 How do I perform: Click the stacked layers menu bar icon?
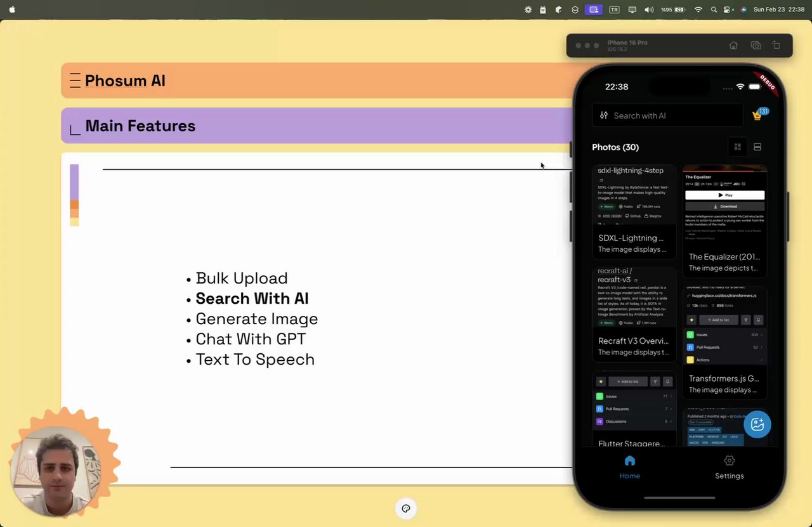pyautogui.click(x=575, y=10)
